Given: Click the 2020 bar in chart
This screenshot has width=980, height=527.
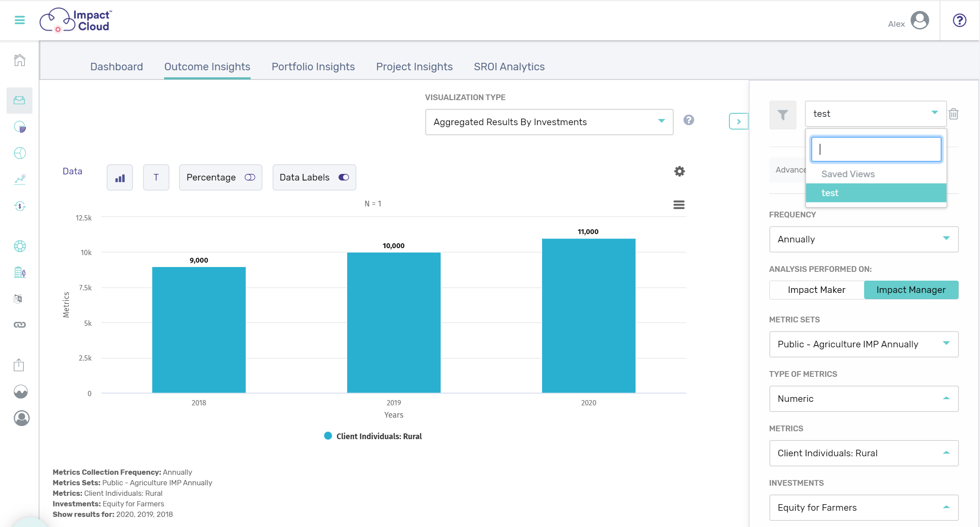Looking at the screenshot, I should tap(589, 316).
